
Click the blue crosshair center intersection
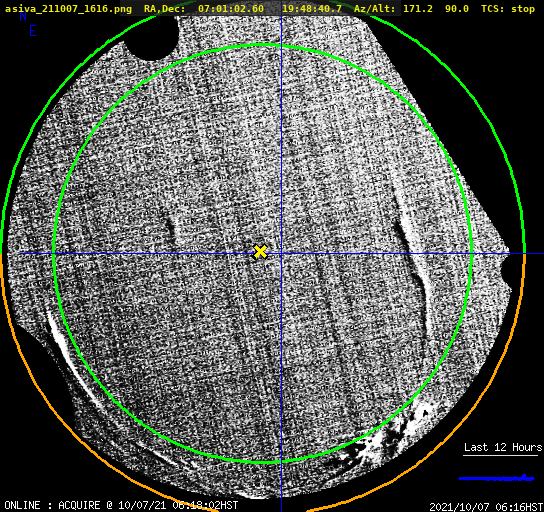[281, 254]
